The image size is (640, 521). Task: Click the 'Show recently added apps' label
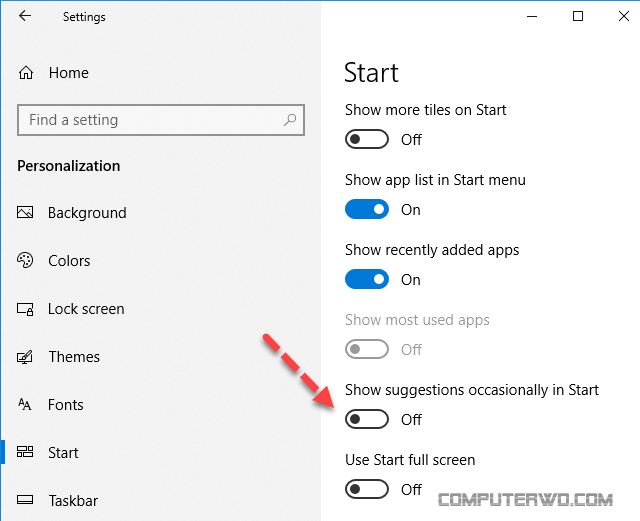432,250
